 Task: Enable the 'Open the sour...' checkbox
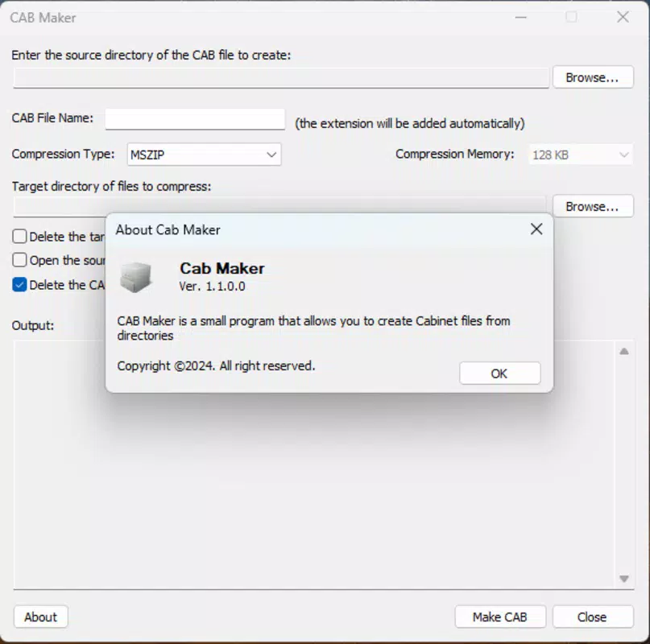click(x=19, y=260)
